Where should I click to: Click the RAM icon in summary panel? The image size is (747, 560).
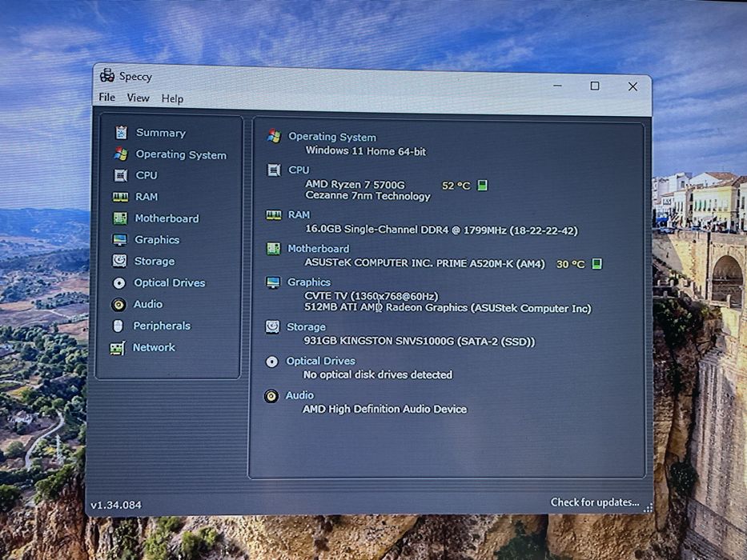274,214
